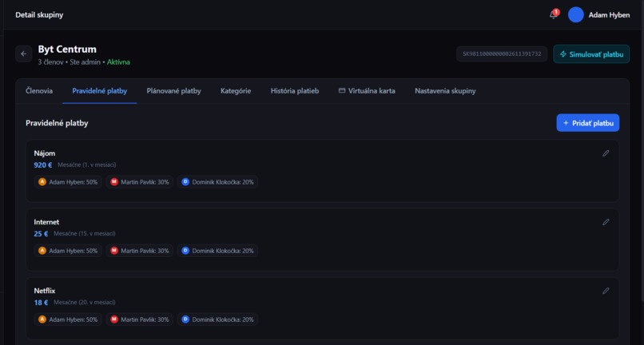Click 'Mesačne (1. v mesiaci)' text
The width and height of the screenshot is (644, 345).
pos(86,165)
